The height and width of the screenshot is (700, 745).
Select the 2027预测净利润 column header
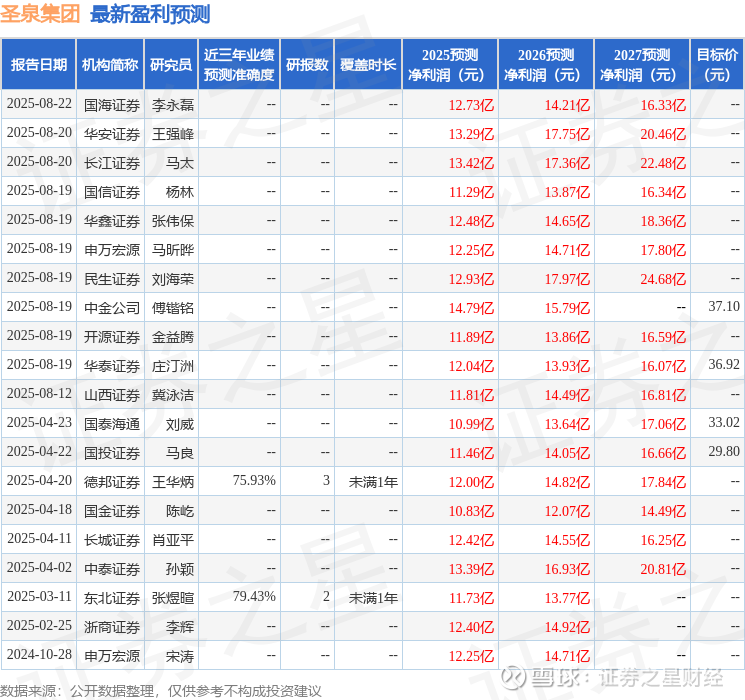point(642,65)
